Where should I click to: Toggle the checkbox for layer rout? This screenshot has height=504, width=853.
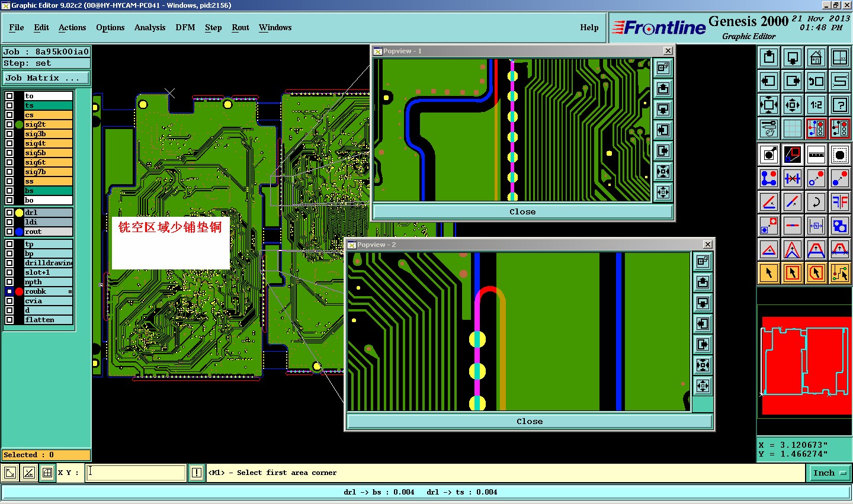pyautogui.click(x=9, y=232)
